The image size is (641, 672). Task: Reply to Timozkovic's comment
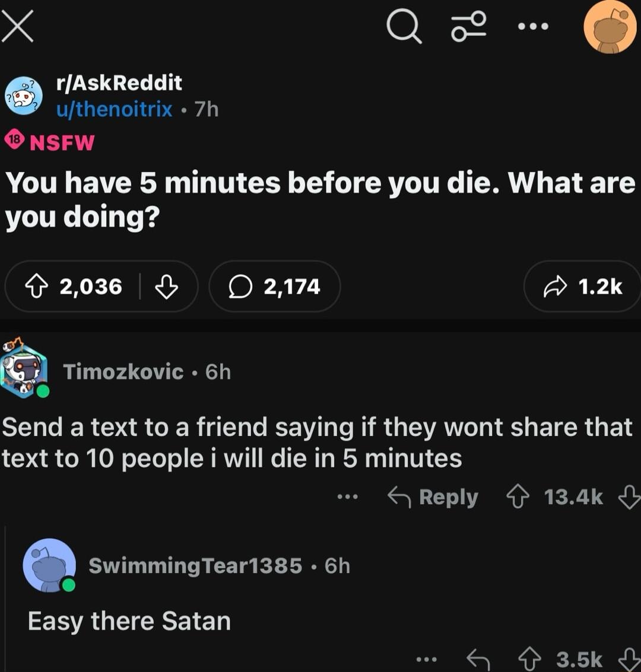433,497
